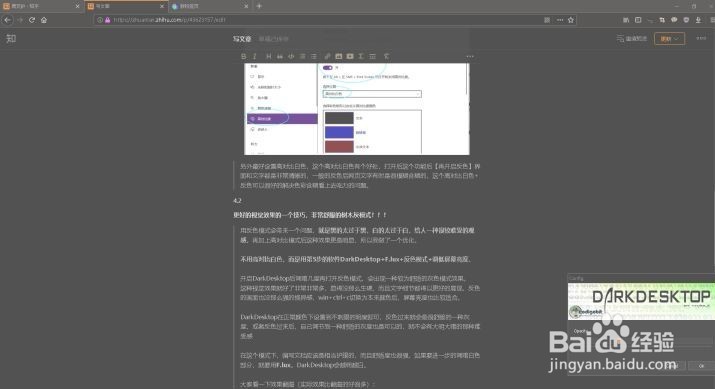Click the embedded settings screenshot in the article

pos(357,109)
